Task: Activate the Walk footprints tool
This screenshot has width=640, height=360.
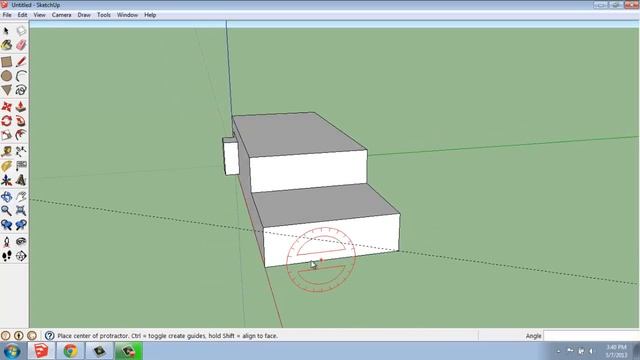Action: pos(7,256)
